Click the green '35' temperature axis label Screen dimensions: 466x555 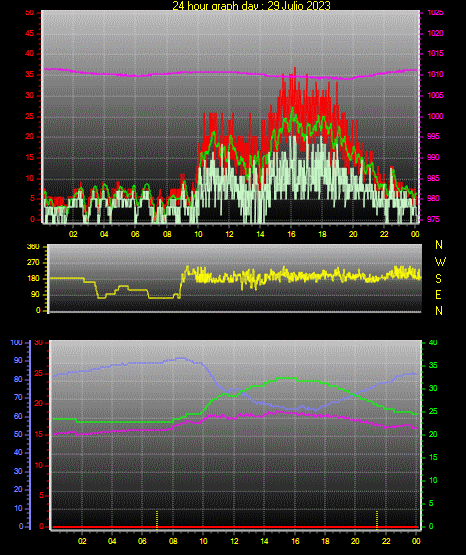[x=433, y=366]
